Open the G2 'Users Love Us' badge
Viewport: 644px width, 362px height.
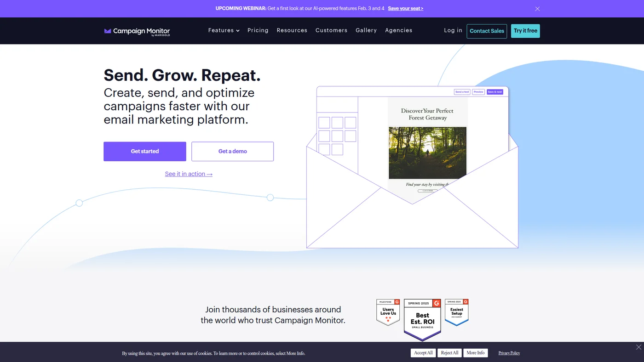point(388,312)
